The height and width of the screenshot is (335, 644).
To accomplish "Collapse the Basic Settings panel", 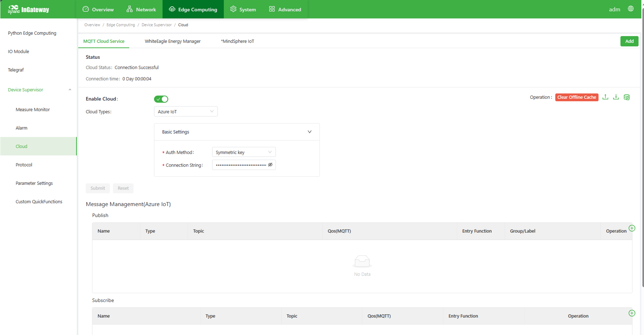I will (x=309, y=132).
